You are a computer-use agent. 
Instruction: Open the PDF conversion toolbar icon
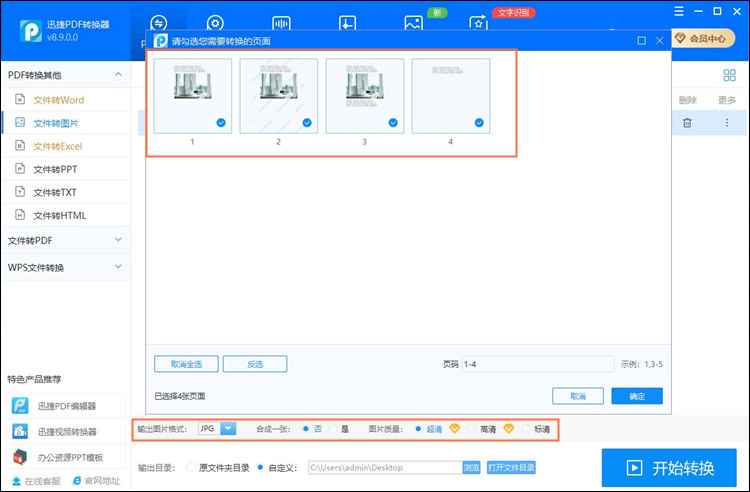pos(158,23)
